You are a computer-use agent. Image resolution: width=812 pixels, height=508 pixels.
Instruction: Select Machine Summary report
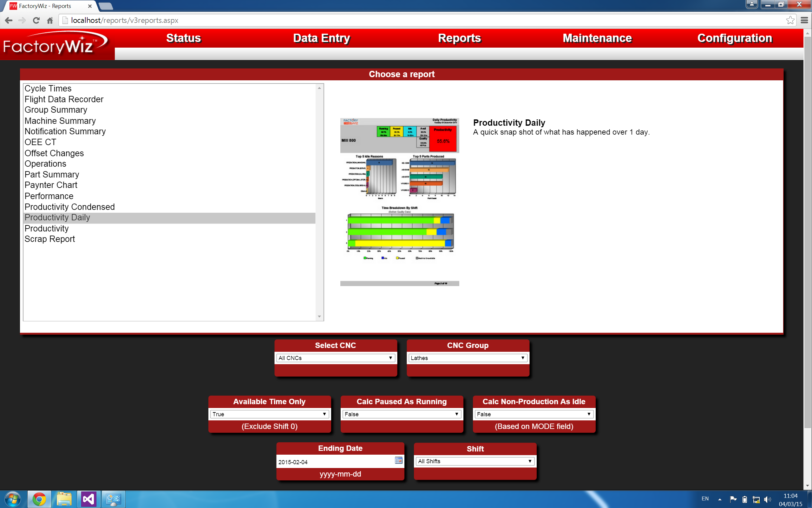click(x=169, y=121)
